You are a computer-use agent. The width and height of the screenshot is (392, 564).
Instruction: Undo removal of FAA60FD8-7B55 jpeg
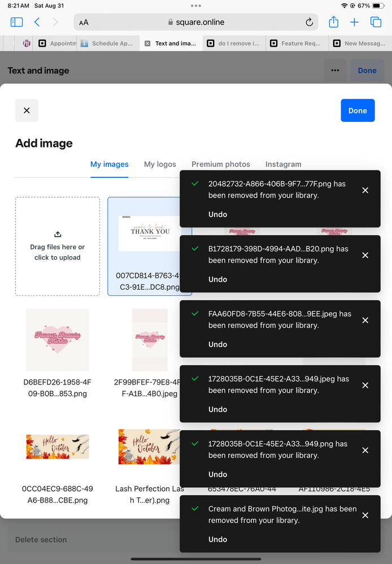[218, 344]
